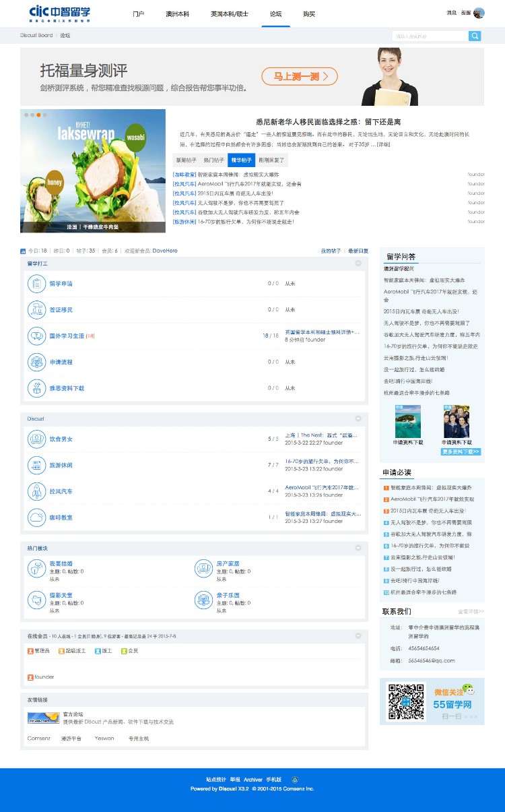
Task: Open the laksewrap slideshow image
Action: click(x=93, y=170)
